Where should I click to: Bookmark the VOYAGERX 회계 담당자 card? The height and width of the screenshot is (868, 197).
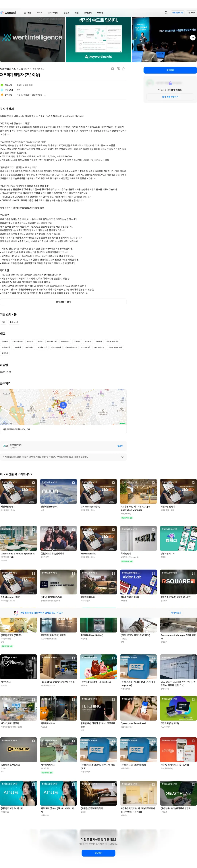tap(153, 530)
